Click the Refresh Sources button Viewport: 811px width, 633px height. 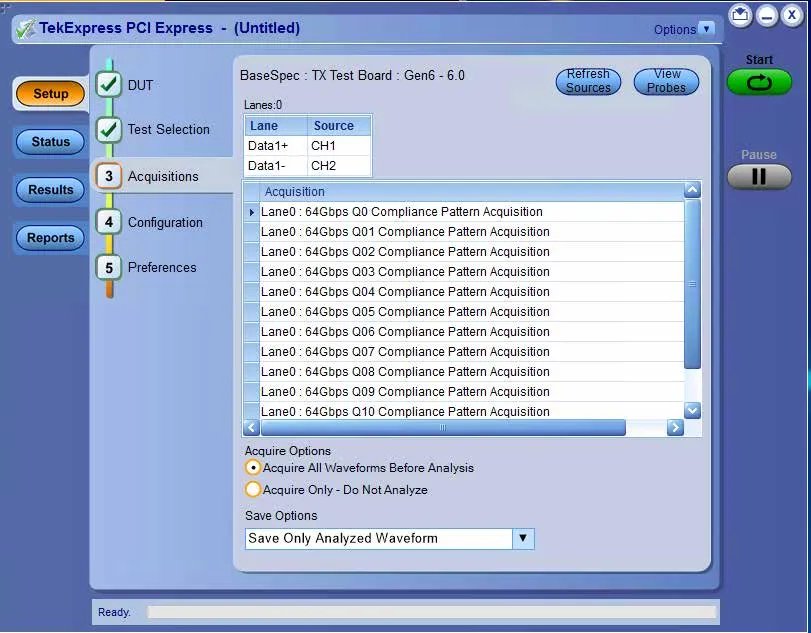588,81
